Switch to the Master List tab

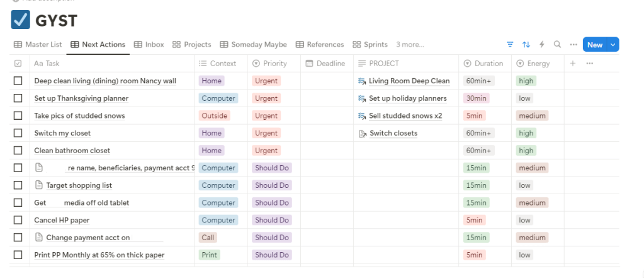coord(38,45)
